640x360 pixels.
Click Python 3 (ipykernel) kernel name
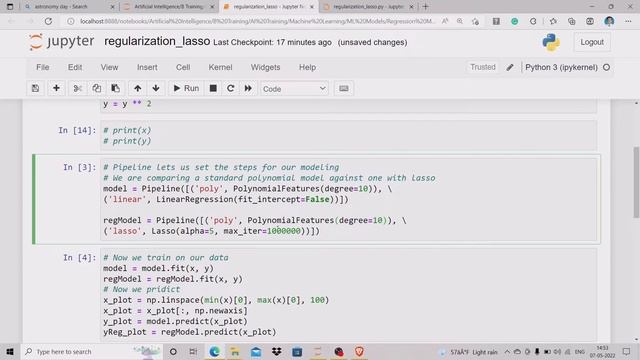(561, 67)
